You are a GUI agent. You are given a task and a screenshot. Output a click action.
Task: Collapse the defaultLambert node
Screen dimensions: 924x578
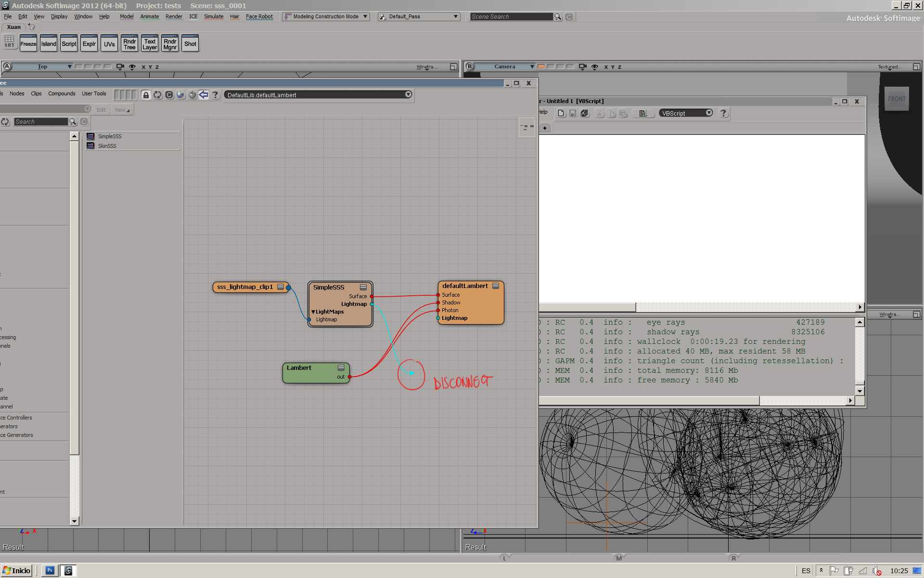click(496, 286)
